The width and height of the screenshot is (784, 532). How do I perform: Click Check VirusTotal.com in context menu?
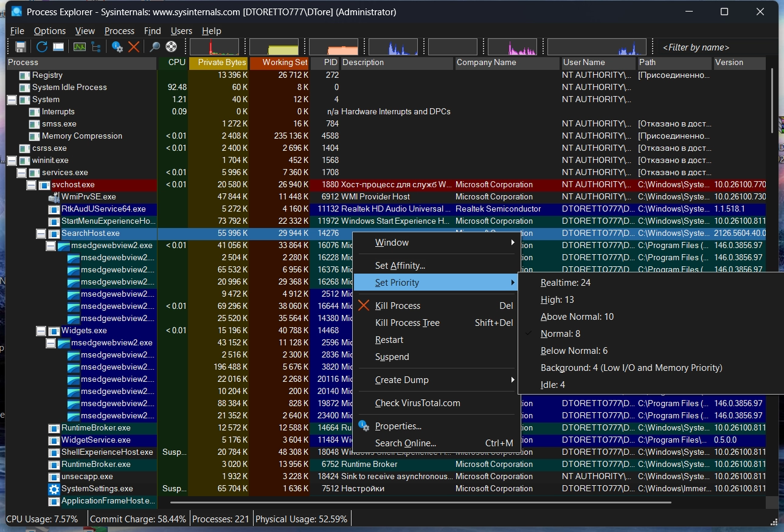[417, 403]
